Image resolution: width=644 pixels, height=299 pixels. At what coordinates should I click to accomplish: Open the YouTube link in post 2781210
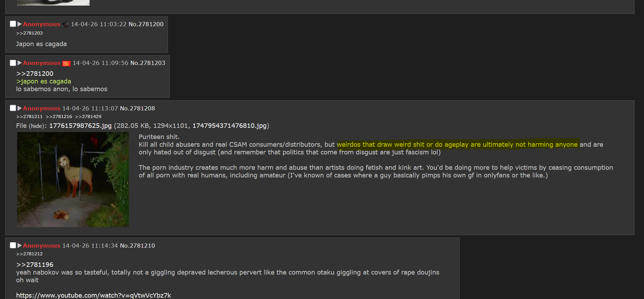93,296
